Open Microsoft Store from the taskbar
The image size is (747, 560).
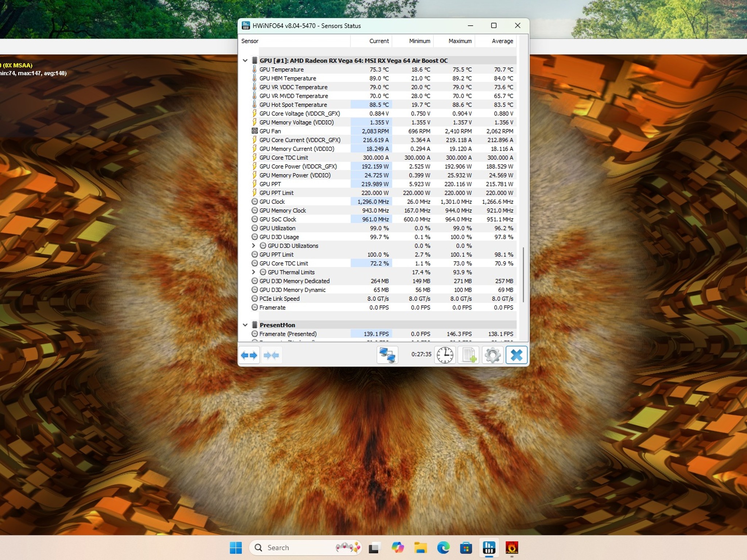[x=466, y=548]
